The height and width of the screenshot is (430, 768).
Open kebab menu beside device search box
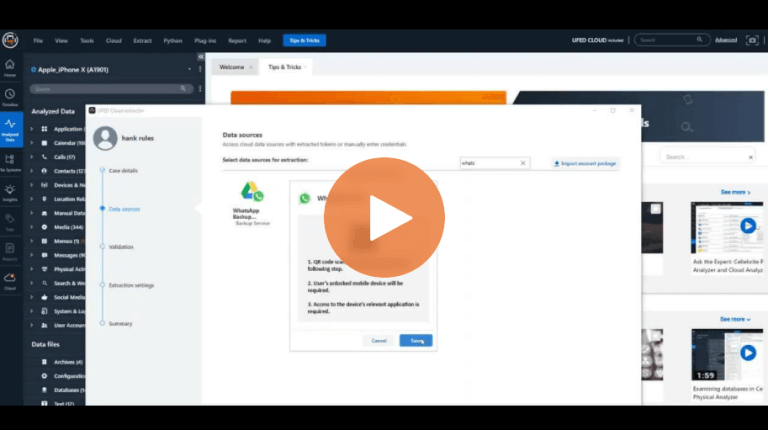pyautogui.click(x=200, y=89)
